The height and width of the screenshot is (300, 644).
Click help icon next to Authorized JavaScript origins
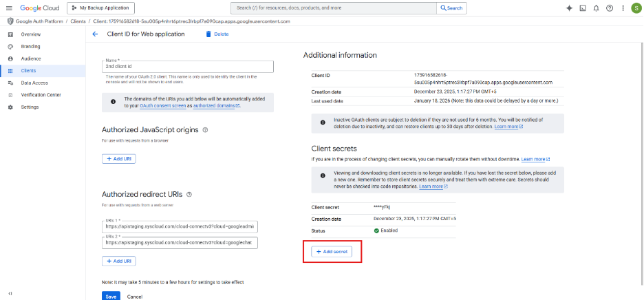[206, 129]
